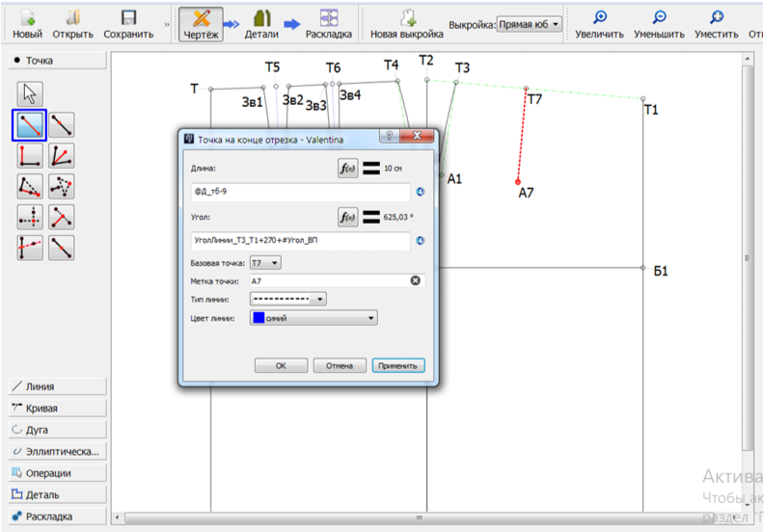Click the Отмена button in dialog
This screenshot has height=532, width=764.
tap(340, 365)
